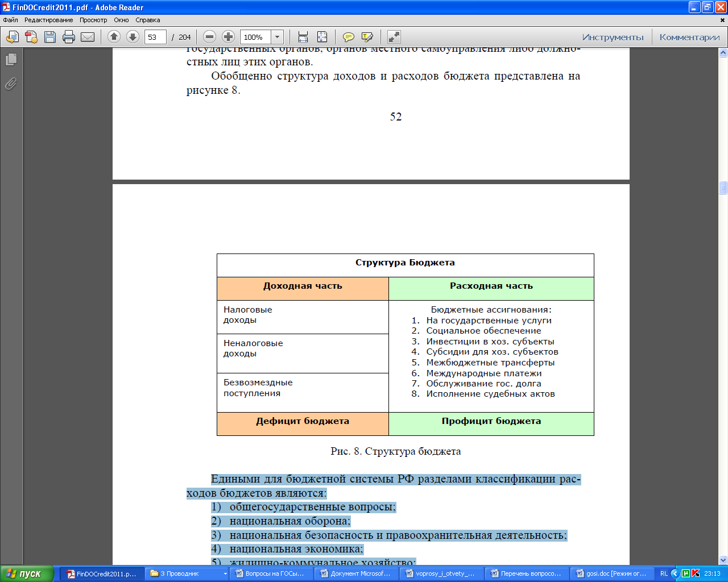The image size is (728, 582).
Task: Open the page thumbnails panel
Action: click(11, 59)
